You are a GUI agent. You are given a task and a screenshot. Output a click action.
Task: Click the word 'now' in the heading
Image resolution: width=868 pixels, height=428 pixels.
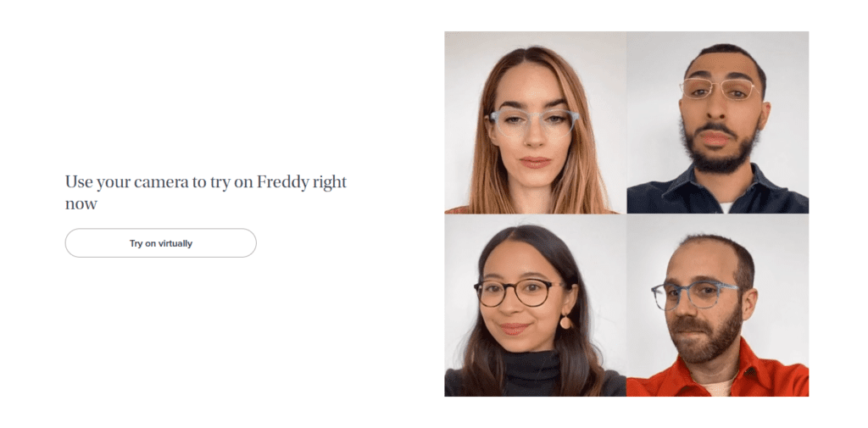pos(81,204)
